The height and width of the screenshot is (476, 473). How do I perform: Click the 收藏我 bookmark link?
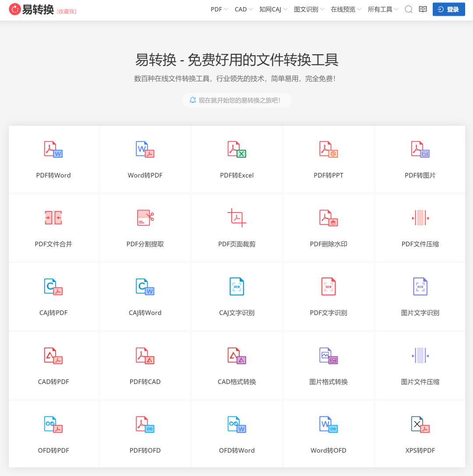[67, 11]
